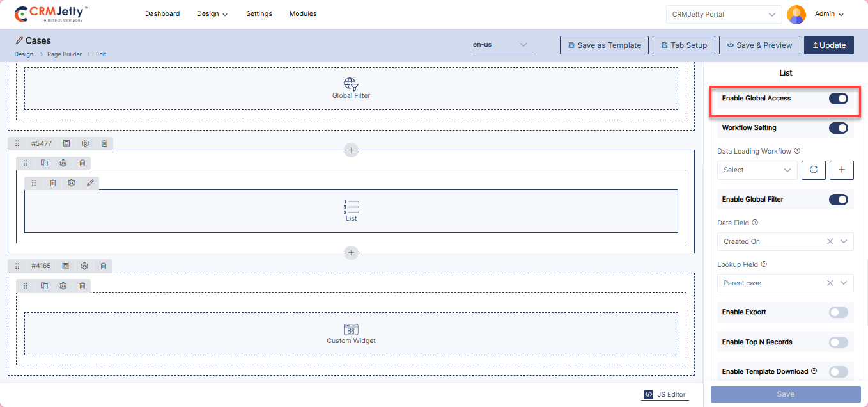Open the CRMJetty Portal selector dropdown
Viewport: 868px width, 407px height.
(724, 14)
